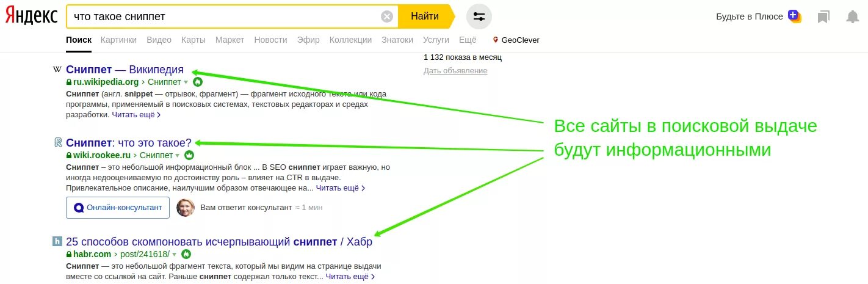
Task: Switch to the Видео tab
Action: tap(159, 40)
